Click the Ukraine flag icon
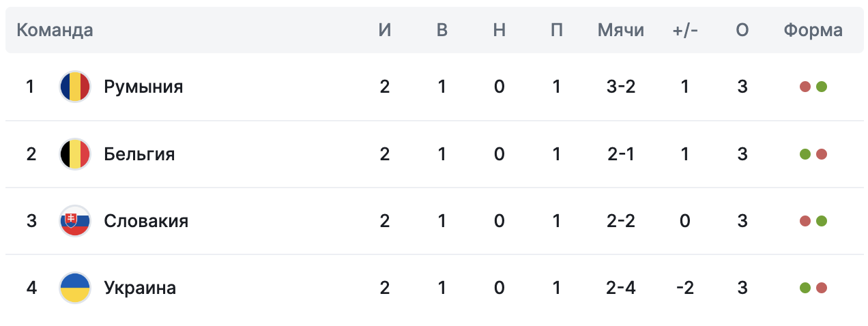 (75, 288)
